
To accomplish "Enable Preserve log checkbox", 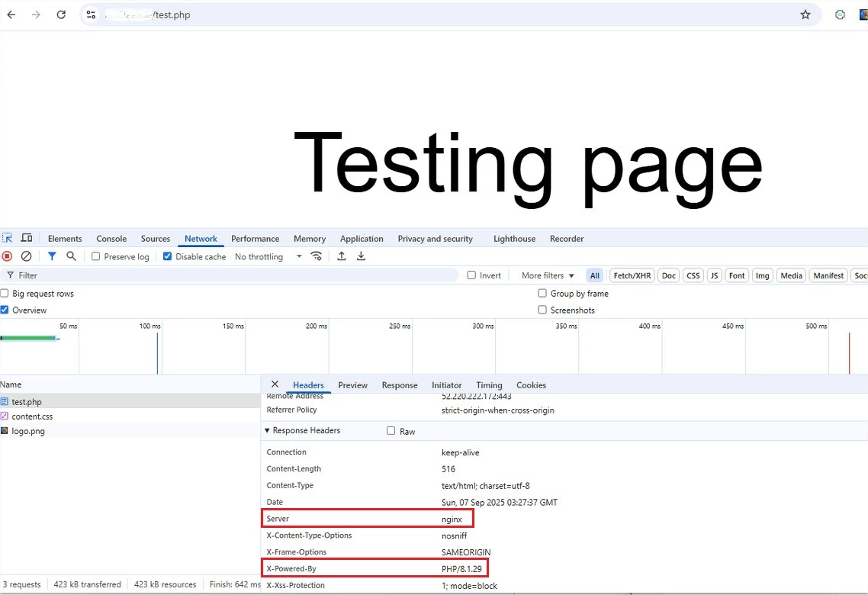I will (x=96, y=256).
